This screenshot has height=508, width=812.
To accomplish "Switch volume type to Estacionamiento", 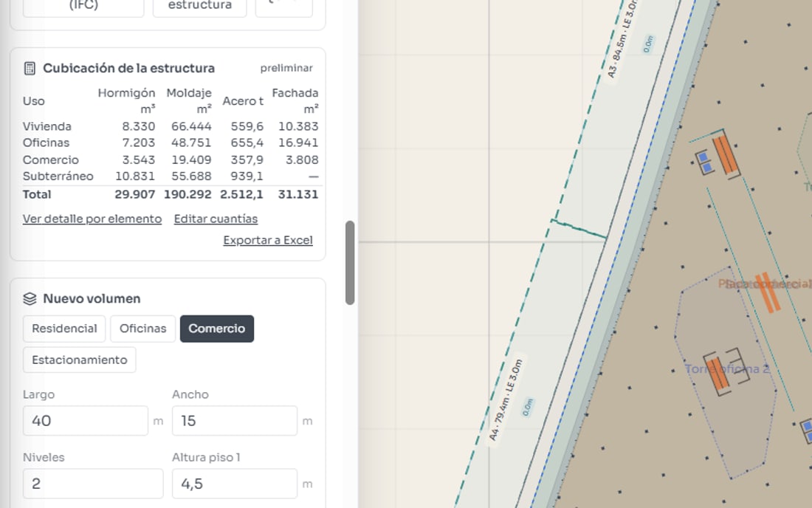I will coord(79,360).
